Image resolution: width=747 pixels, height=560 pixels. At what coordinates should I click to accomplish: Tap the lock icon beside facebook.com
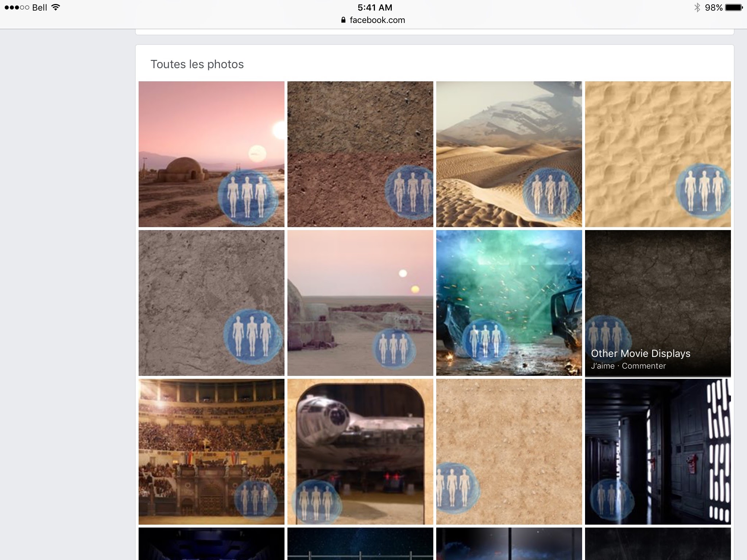coord(343,20)
